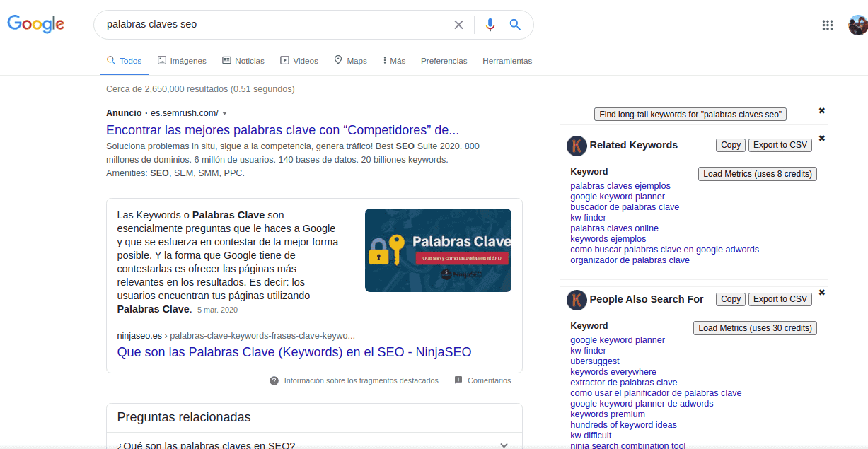The height and width of the screenshot is (449, 868).
Task: Click in the search input field
Action: click(x=276, y=25)
